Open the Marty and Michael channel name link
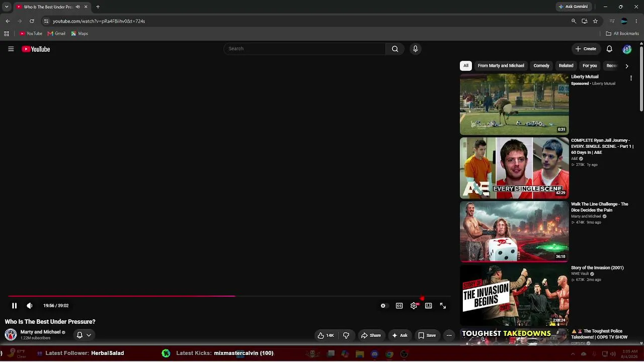 (40, 332)
